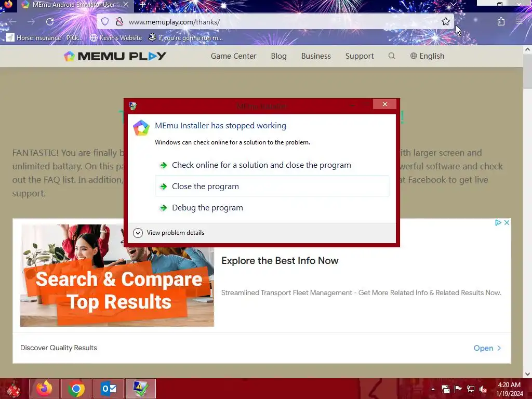Image resolution: width=532 pixels, height=399 pixels.
Task: Open Firefox from the taskbar
Action: coord(44,389)
